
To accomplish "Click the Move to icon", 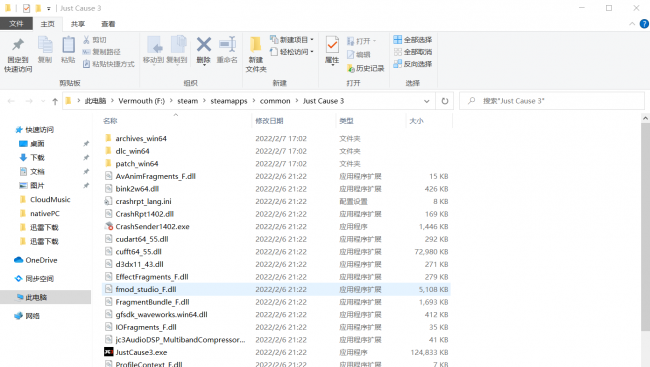I will coord(154,45).
